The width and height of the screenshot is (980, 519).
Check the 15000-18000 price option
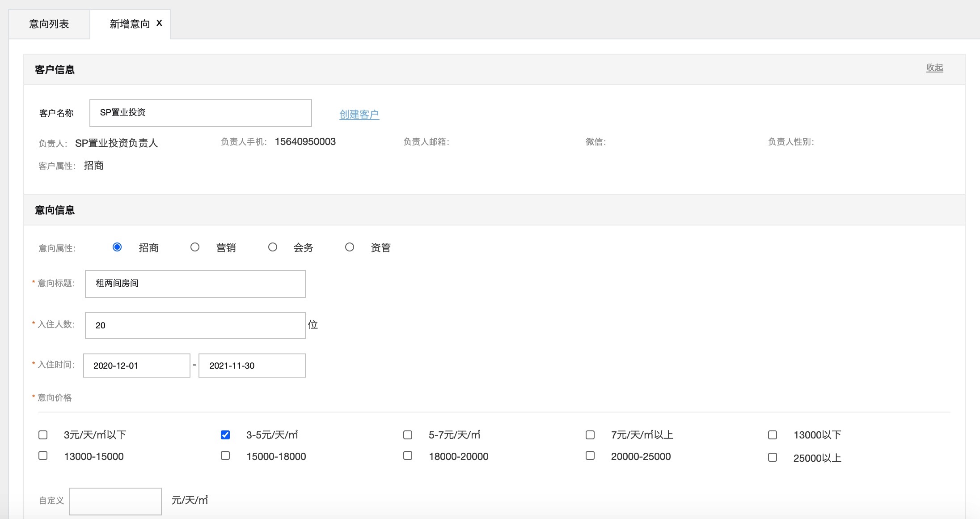click(225, 455)
